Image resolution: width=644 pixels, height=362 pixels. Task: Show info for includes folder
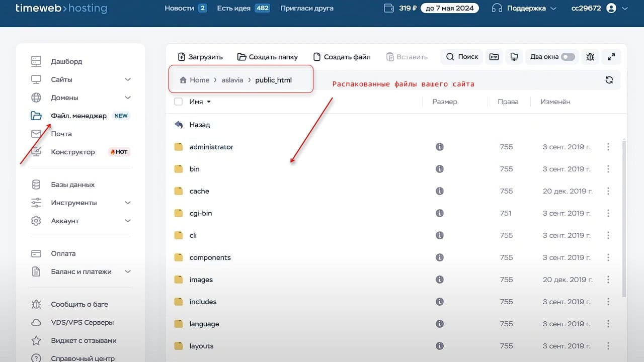[440, 302]
